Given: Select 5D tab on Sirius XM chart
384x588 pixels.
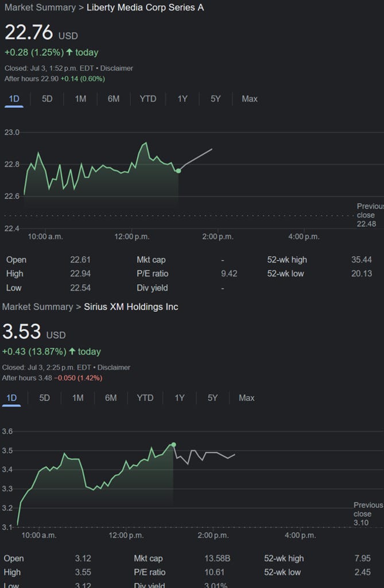Looking at the screenshot, I should (x=45, y=398).
